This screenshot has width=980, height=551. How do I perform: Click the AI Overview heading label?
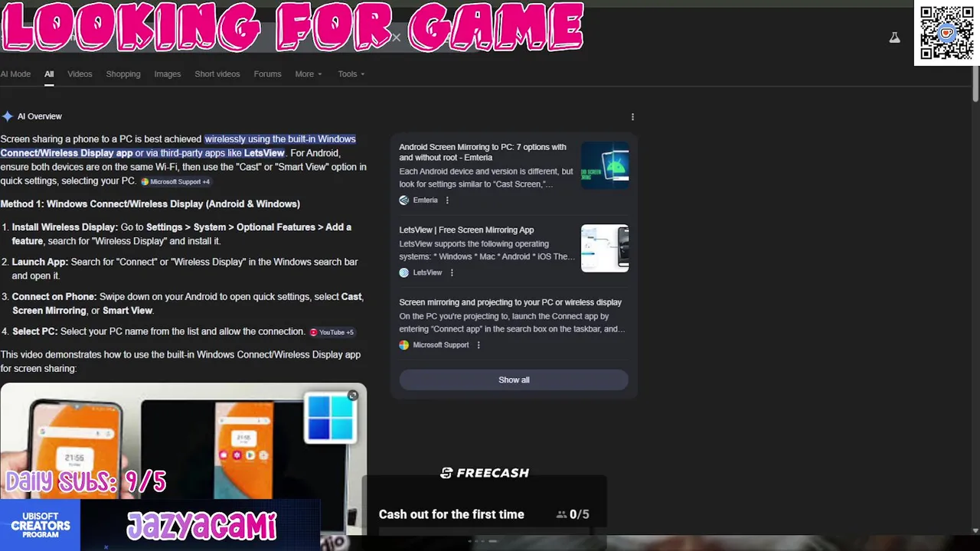40,116
